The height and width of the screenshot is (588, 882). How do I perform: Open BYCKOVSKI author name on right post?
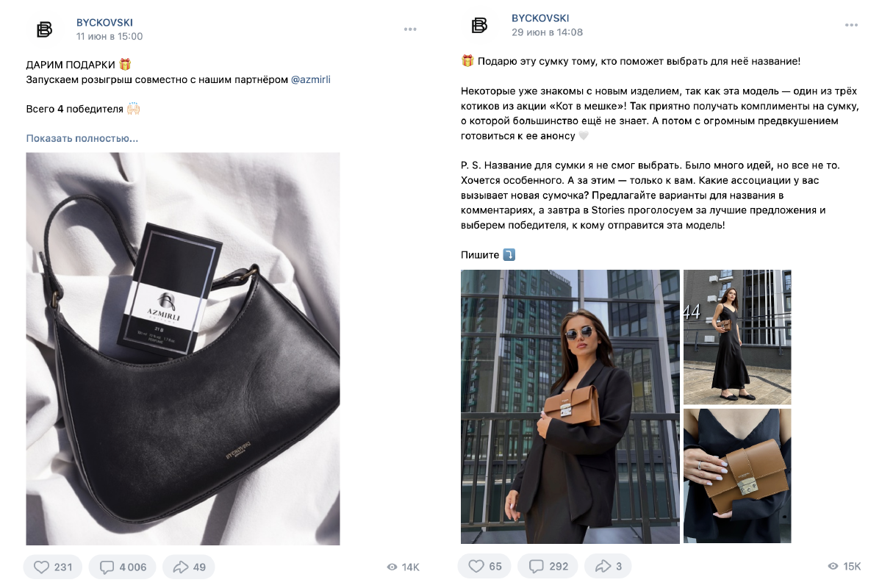[x=540, y=18]
